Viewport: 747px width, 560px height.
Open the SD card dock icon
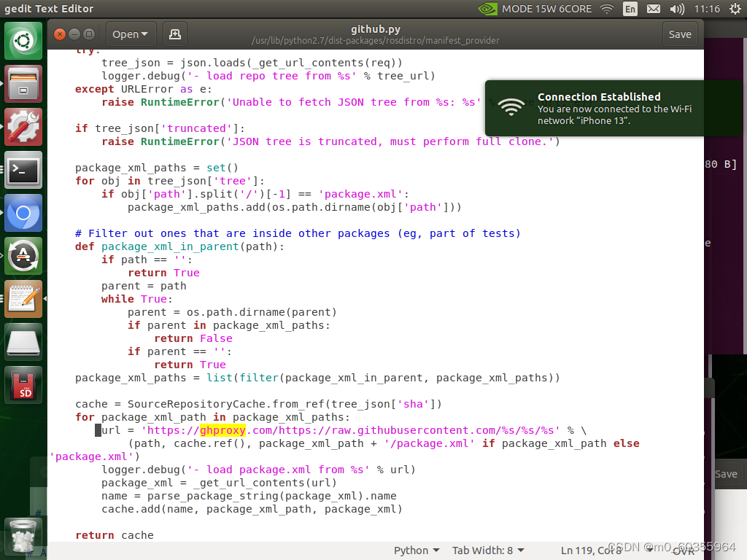(23, 385)
